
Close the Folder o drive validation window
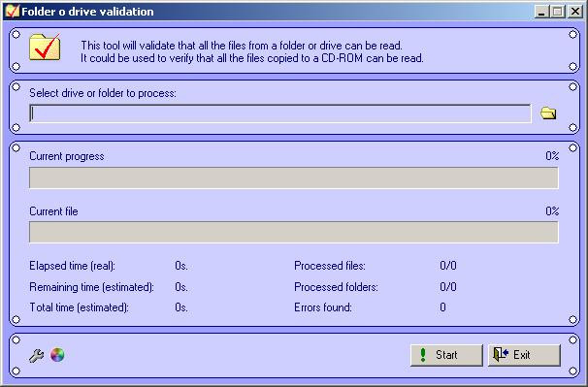coord(575,12)
